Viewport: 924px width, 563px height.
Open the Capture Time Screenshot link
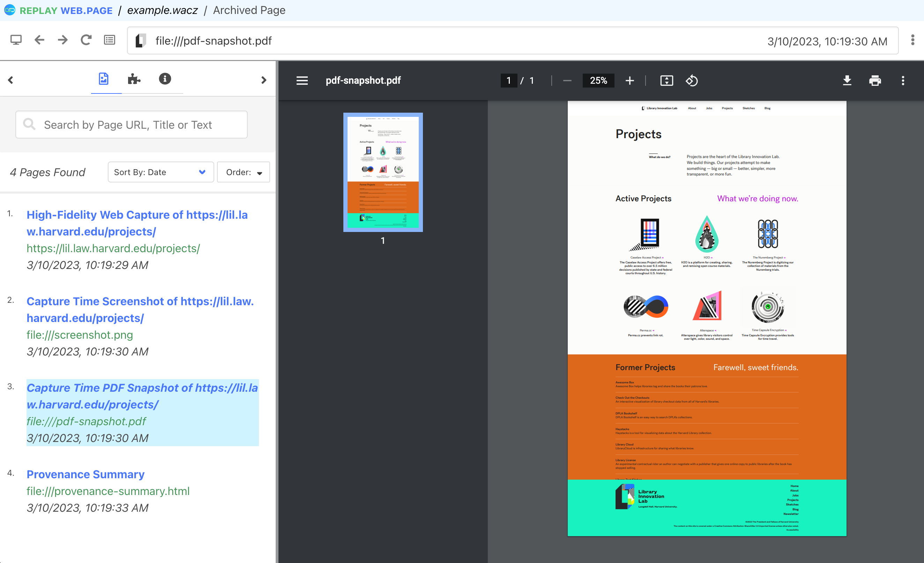click(x=140, y=309)
